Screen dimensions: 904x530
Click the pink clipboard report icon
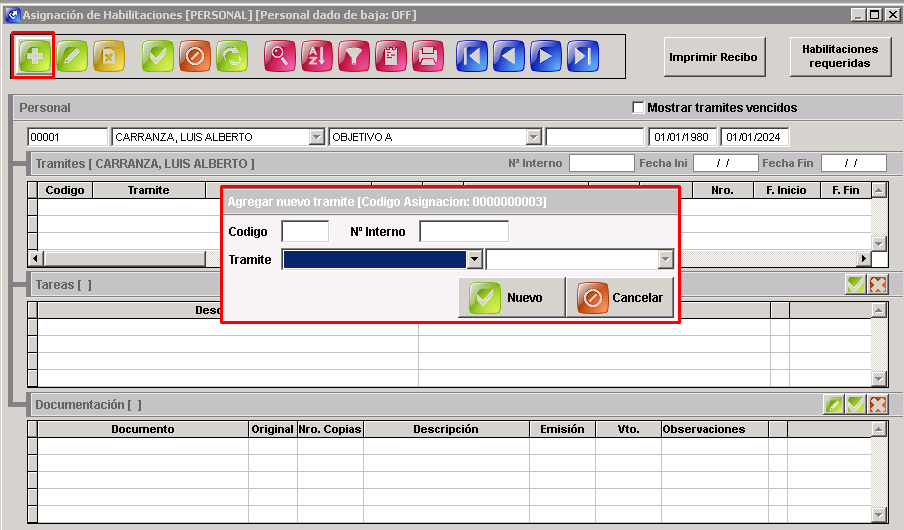[391, 56]
